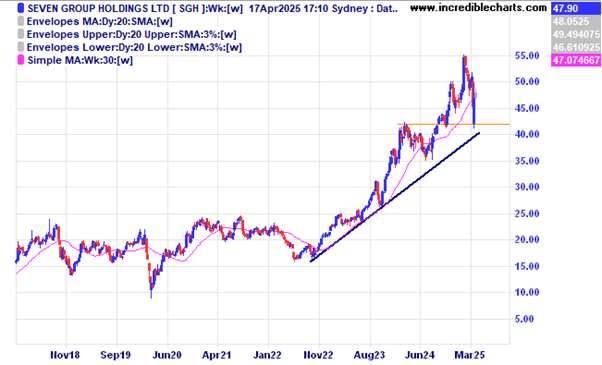This screenshot has height=365, width=602.
Task: Click the magenta Simple MA legend swatch
Action: [21, 60]
